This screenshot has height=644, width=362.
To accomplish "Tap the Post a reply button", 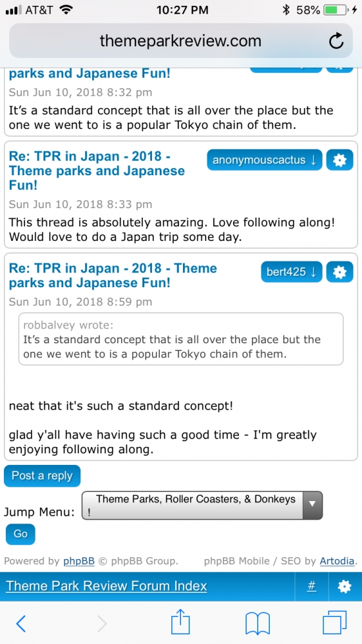I will coord(42,476).
